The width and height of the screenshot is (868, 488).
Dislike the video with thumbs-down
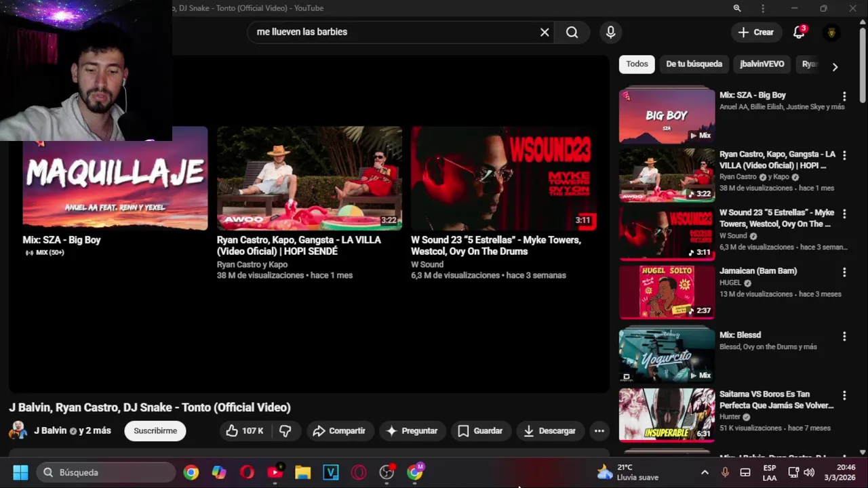pyautogui.click(x=285, y=430)
